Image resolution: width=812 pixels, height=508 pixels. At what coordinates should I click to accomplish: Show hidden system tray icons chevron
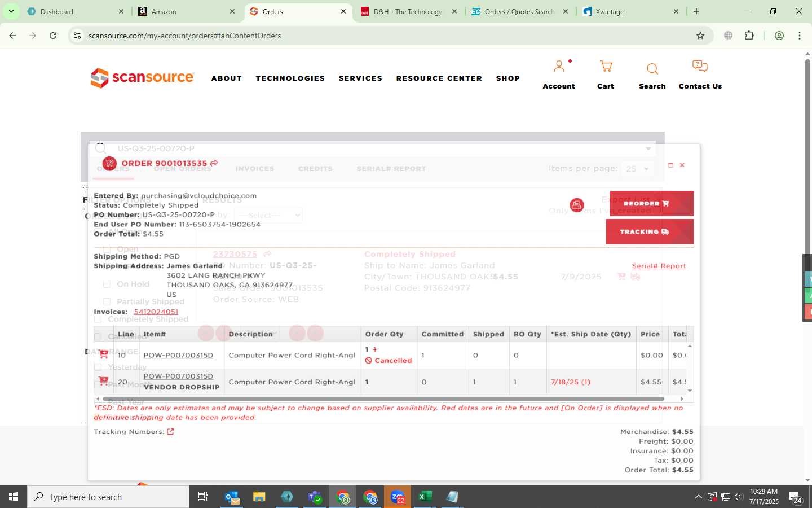point(698,497)
